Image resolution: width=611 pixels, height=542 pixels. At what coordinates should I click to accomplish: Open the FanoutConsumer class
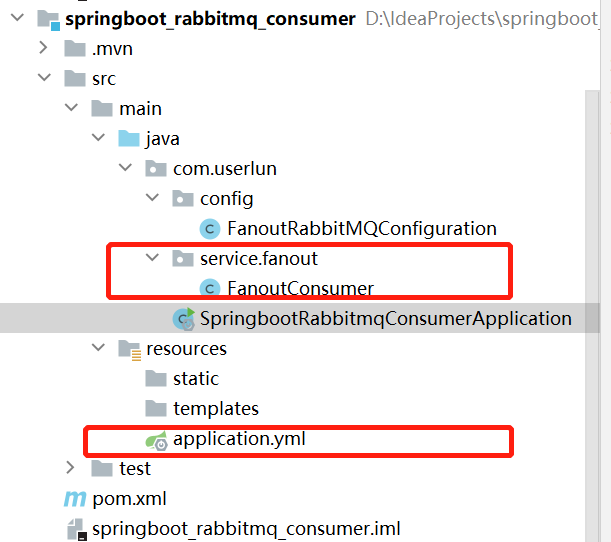tap(300, 289)
